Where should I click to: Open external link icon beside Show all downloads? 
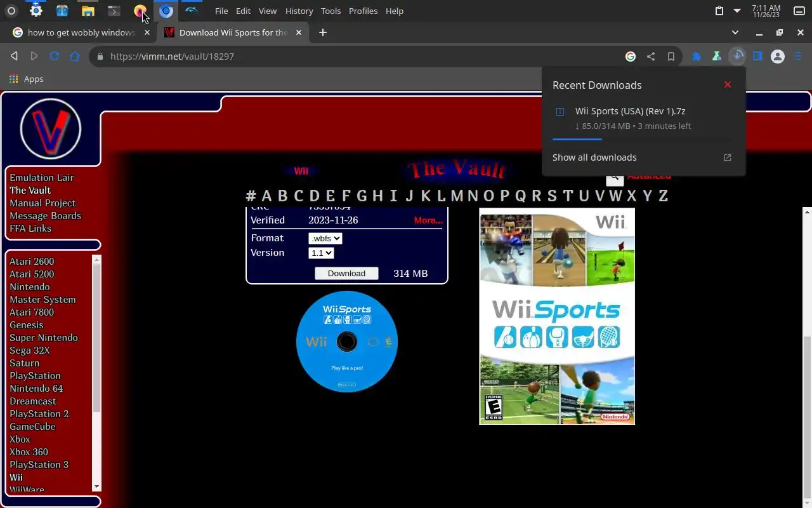[x=728, y=157]
